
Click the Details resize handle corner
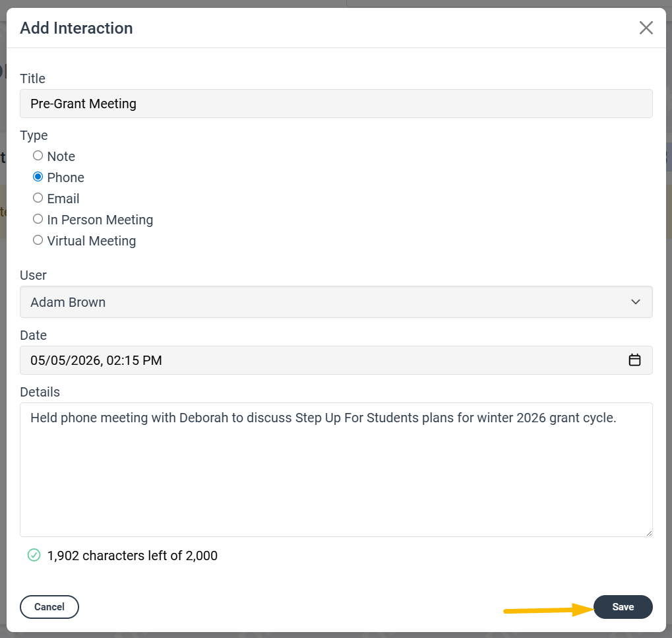coord(649,533)
